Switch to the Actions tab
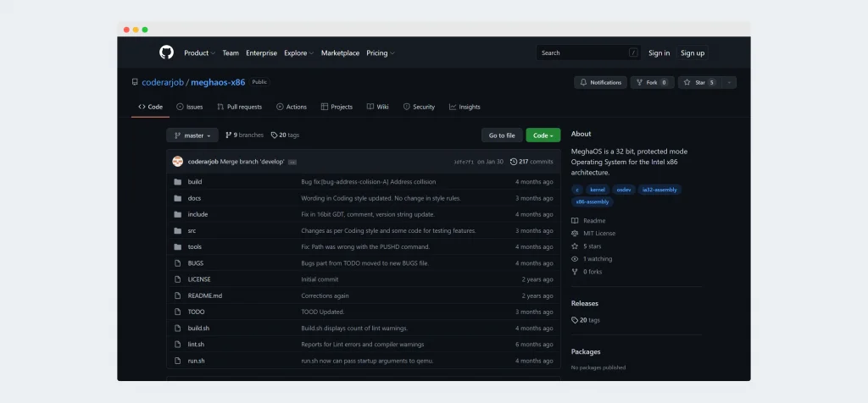 pos(292,107)
